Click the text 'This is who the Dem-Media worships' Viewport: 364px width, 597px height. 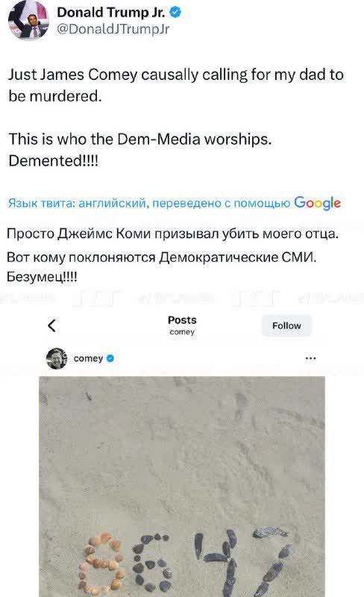click(139, 140)
